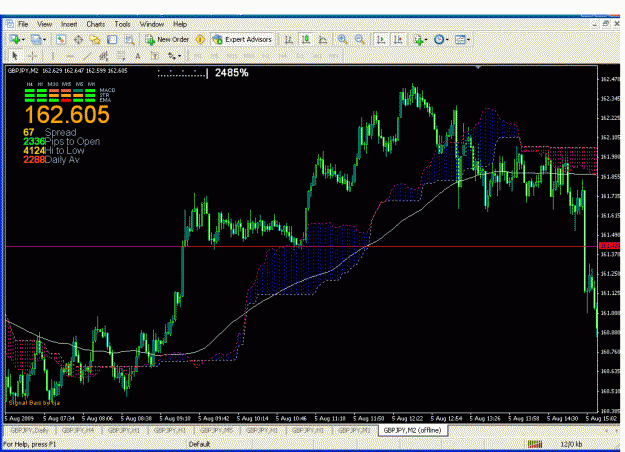This screenshot has height=452, width=625.
Task: Open the Insert menu
Action: click(69, 24)
